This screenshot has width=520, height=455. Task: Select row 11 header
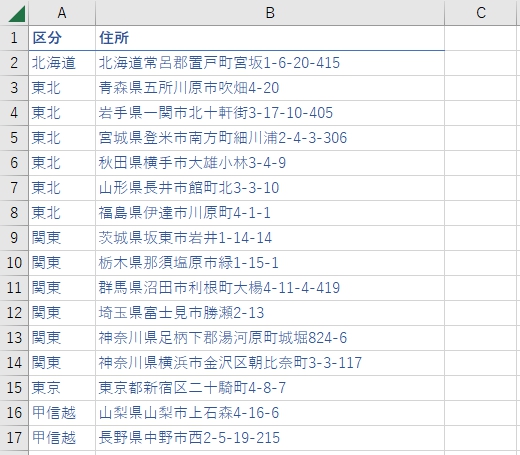(x=14, y=288)
